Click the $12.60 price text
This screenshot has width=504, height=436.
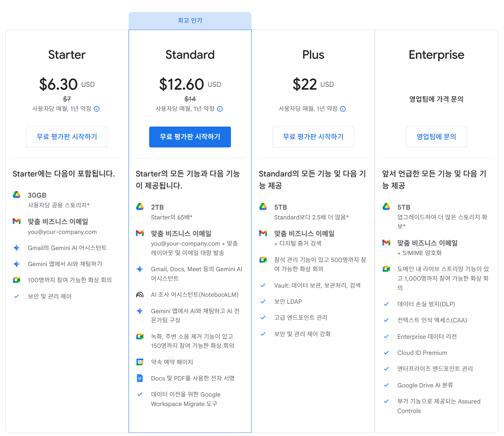click(181, 85)
